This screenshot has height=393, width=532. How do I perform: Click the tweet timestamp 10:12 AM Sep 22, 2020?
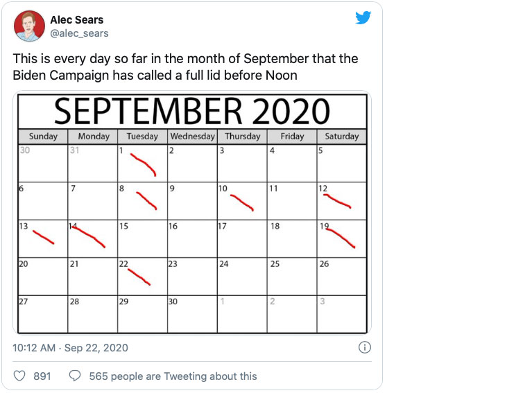70,348
